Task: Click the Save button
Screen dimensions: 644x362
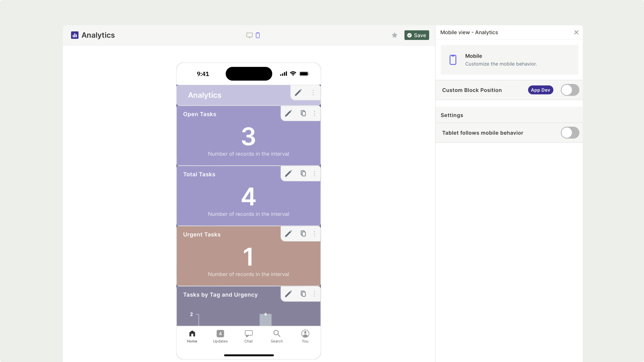Action: click(417, 35)
